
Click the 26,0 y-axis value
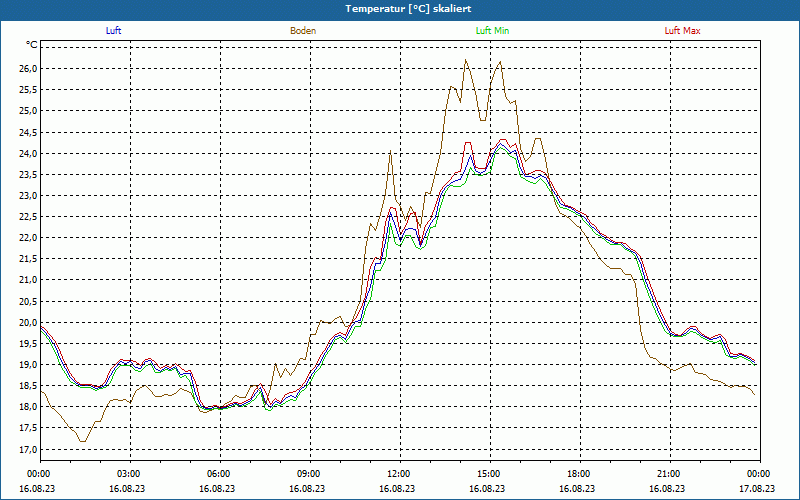click(x=28, y=69)
